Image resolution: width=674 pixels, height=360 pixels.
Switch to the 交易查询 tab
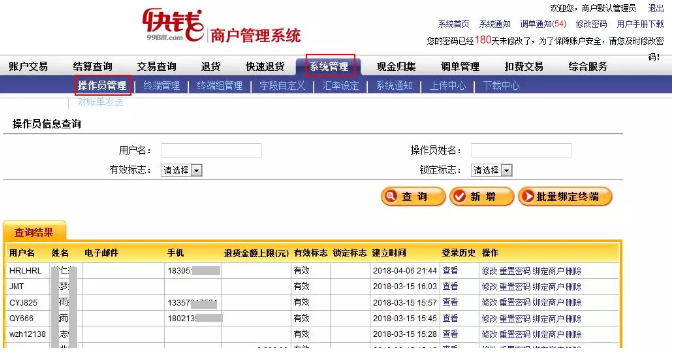pos(156,67)
